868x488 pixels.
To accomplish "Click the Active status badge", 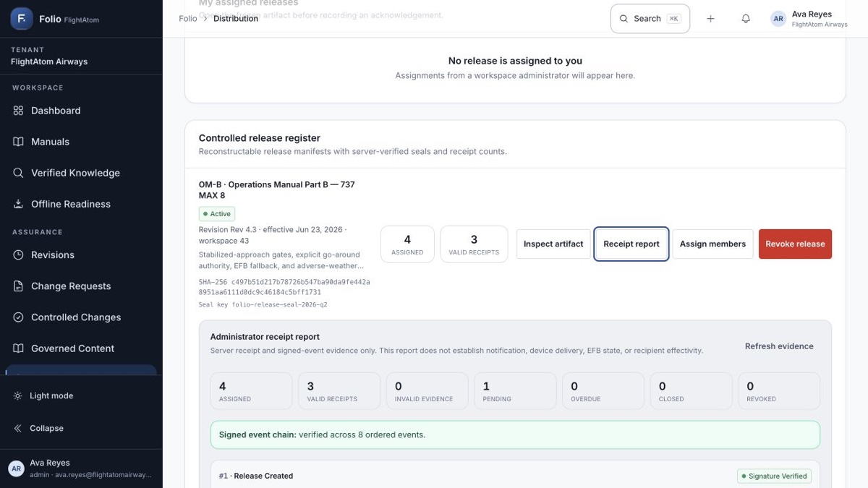I will pyautogui.click(x=217, y=214).
